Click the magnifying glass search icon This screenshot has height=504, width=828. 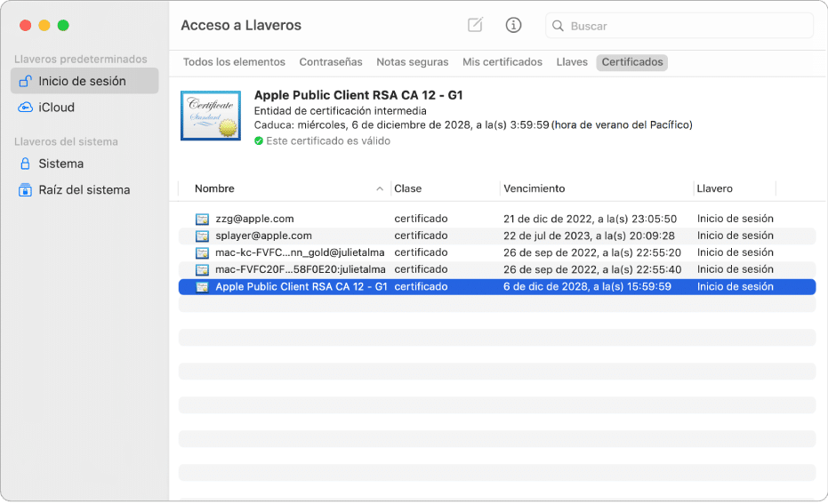(558, 26)
